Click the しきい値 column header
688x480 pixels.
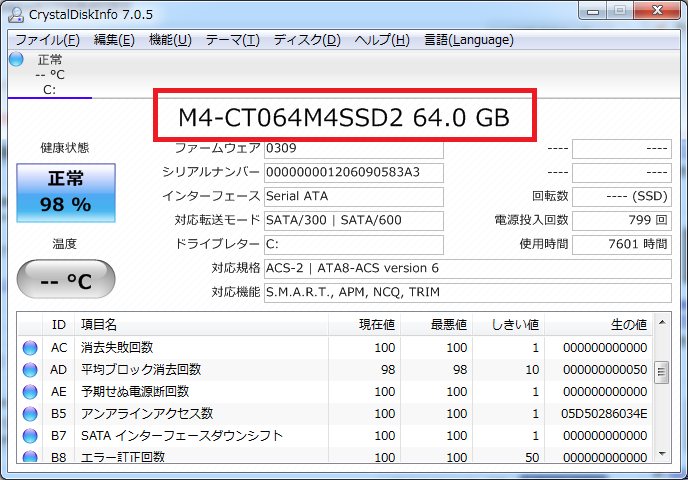click(509, 325)
